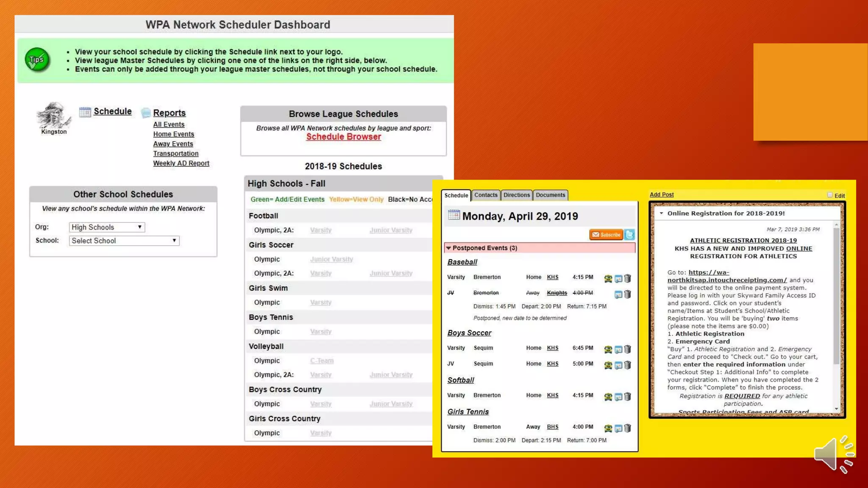Open the Weekly AD Report link
The image size is (868, 488).
181,164
